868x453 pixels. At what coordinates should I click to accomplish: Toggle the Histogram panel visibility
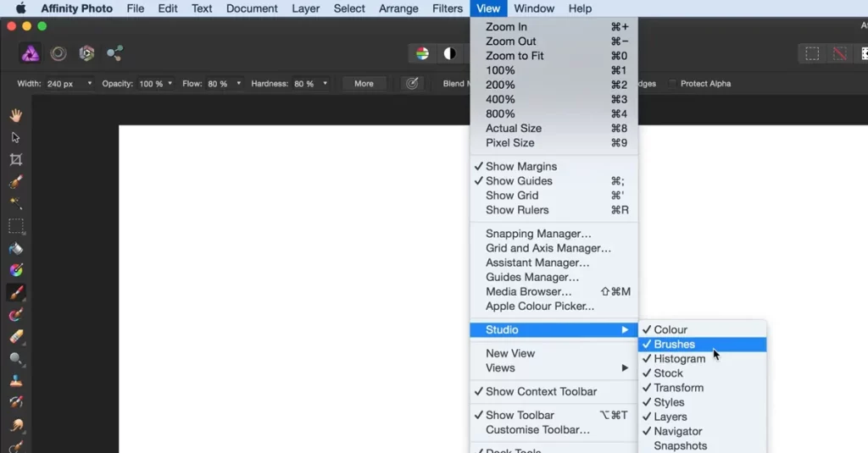(x=679, y=359)
